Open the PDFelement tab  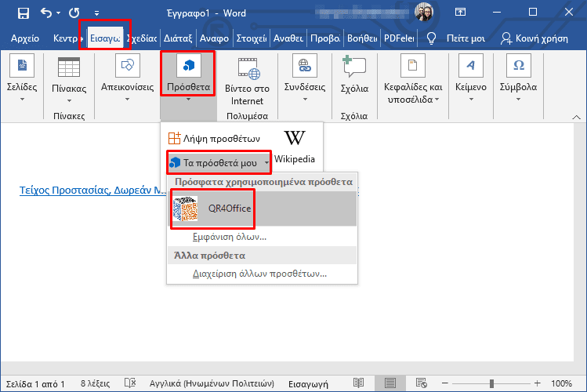399,38
